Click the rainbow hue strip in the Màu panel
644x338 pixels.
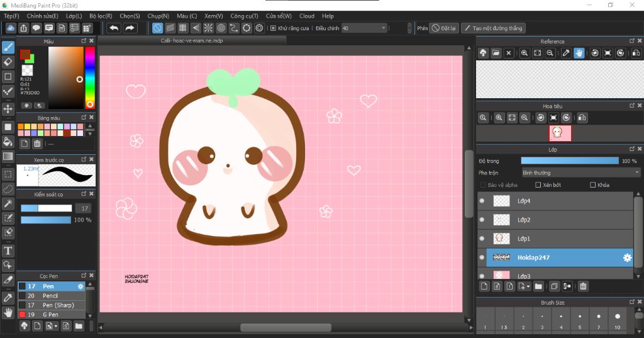pyautogui.click(x=90, y=77)
